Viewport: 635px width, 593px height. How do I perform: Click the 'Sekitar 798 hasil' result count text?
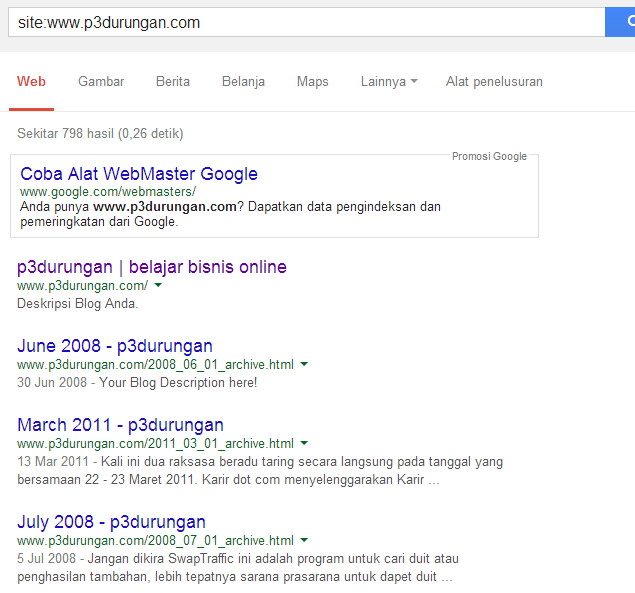(x=65, y=133)
